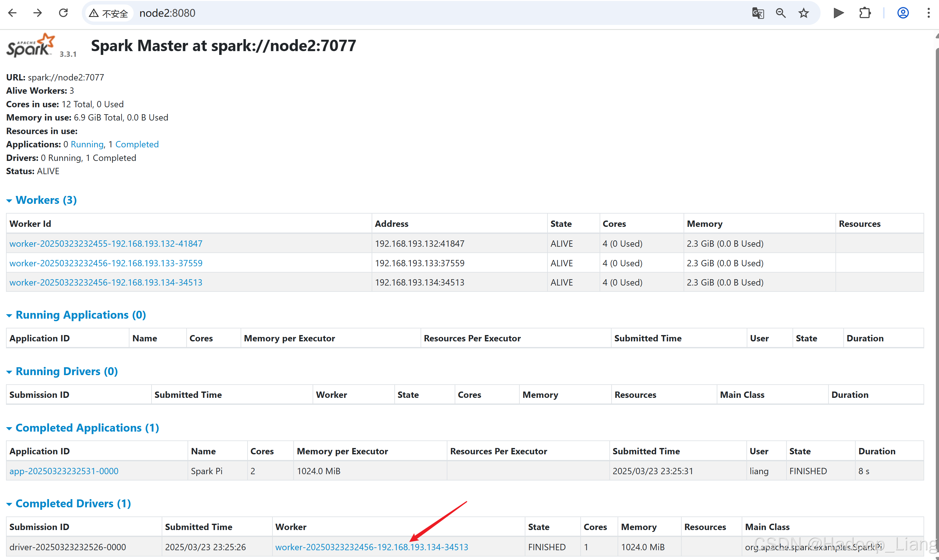Collapse the Running Applications (0) section
The image size is (939, 560).
(x=81, y=315)
